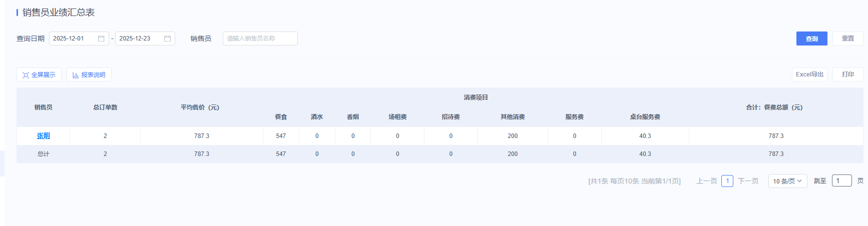This screenshot has width=868, height=226.
Task: Open the end date calendar icon
Action: coord(168,38)
